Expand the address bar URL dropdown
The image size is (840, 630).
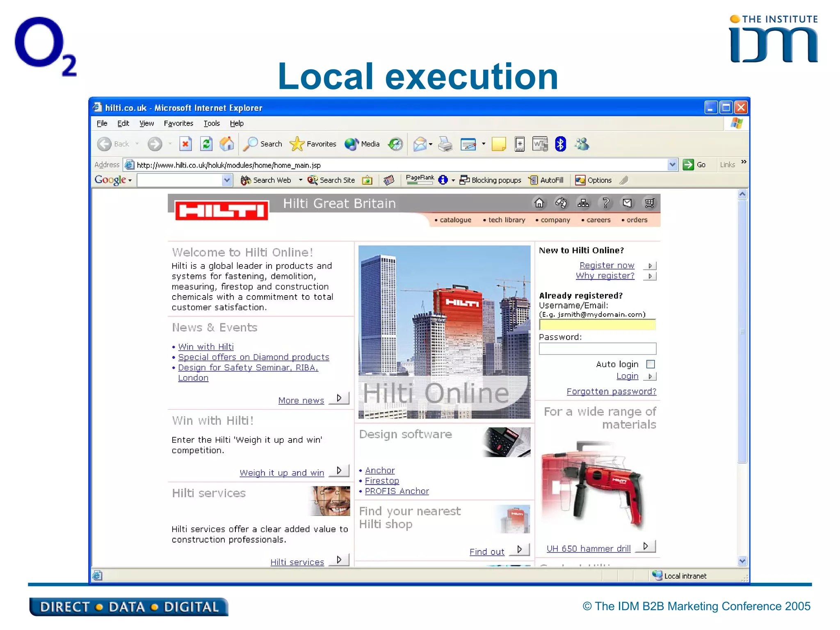point(672,165)
